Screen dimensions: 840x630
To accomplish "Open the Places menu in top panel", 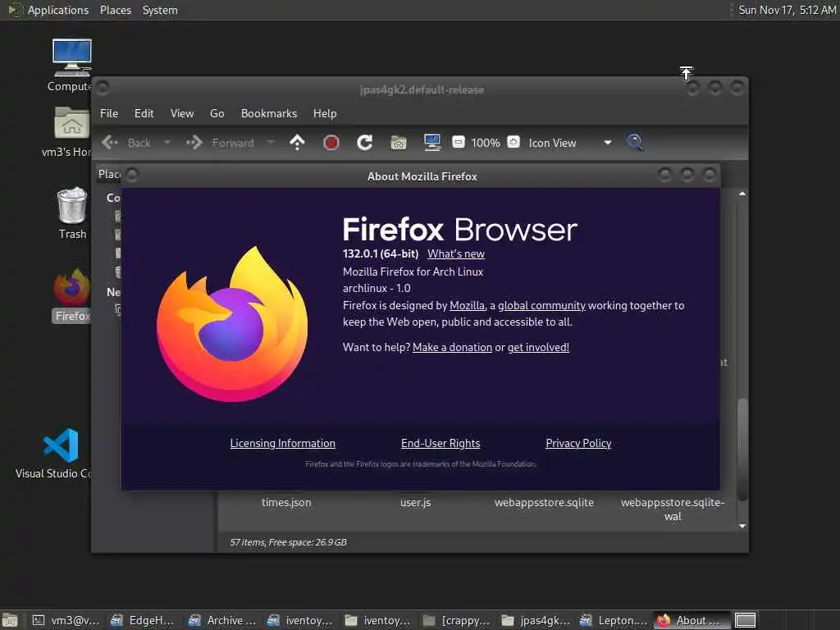I will point(115,10).
